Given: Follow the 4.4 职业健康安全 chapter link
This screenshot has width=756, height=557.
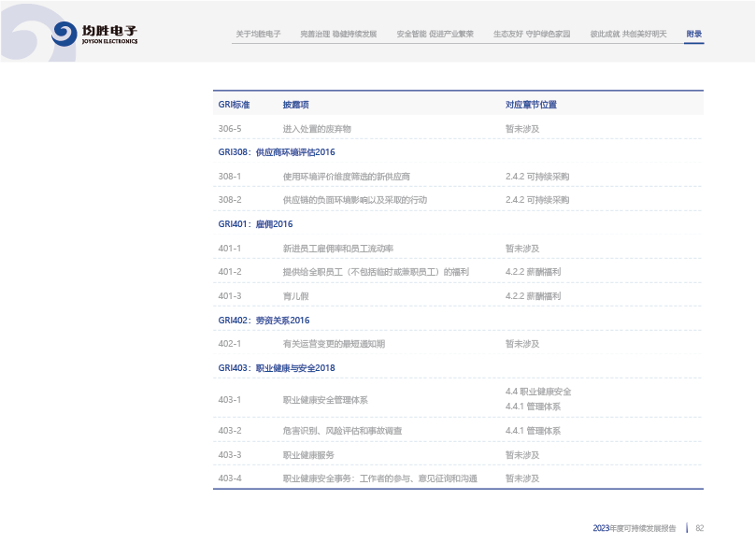Looking at the screenshot, I should click(538, 392).
